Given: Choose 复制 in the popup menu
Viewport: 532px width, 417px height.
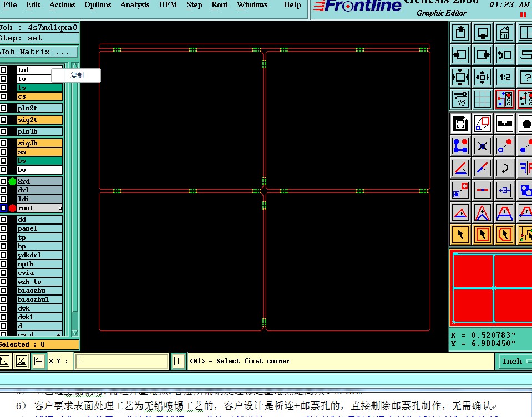Looking at the screenshot, I should (x=77, y=75).
